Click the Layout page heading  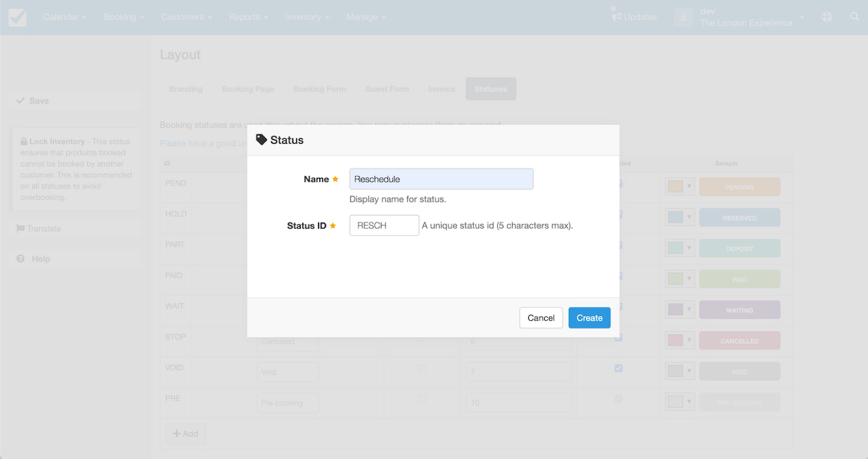point(180,55)
